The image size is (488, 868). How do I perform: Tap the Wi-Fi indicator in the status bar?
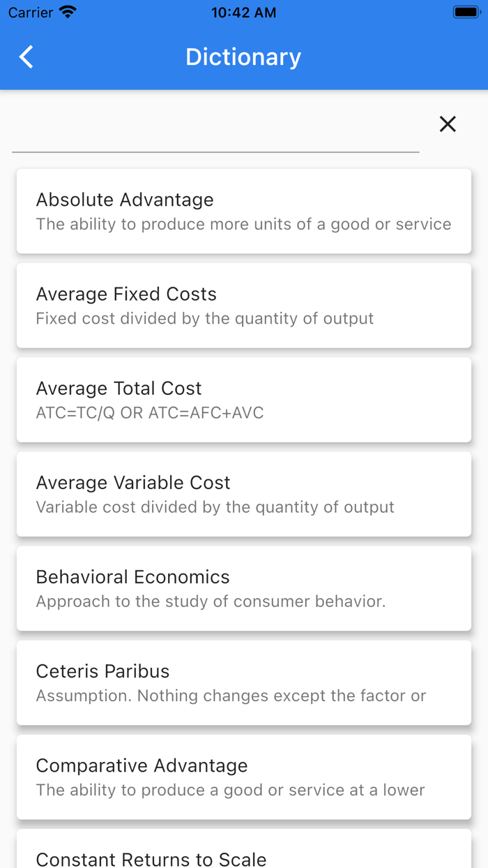coord(66,11)
